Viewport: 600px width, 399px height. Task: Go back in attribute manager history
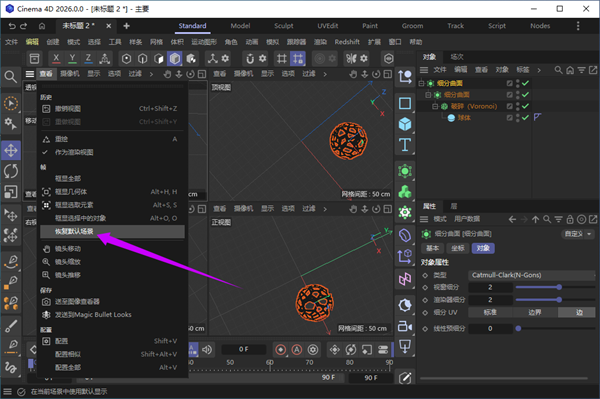(512, 219)
